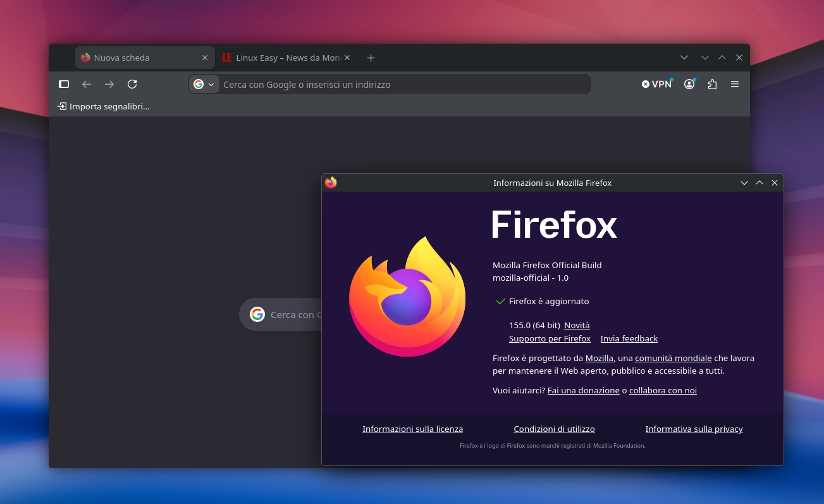
Task: Open Informazioni sulla licenza link
Action: 412,429
